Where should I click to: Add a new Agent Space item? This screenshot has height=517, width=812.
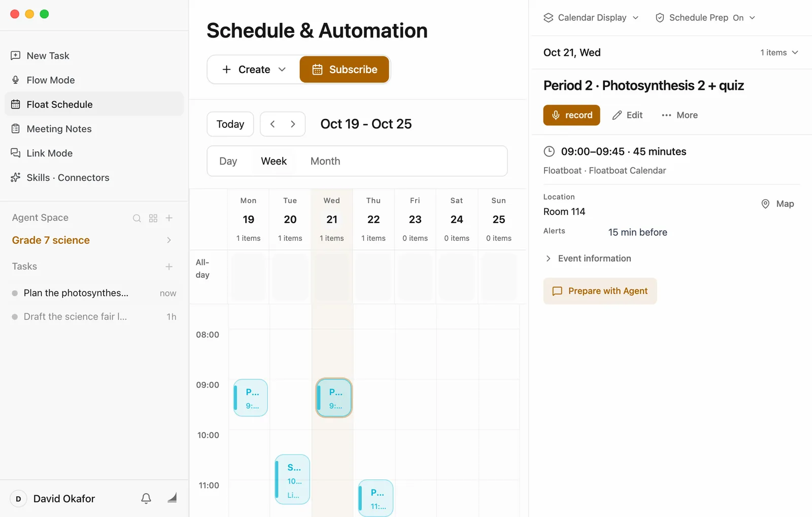[170, 218]
